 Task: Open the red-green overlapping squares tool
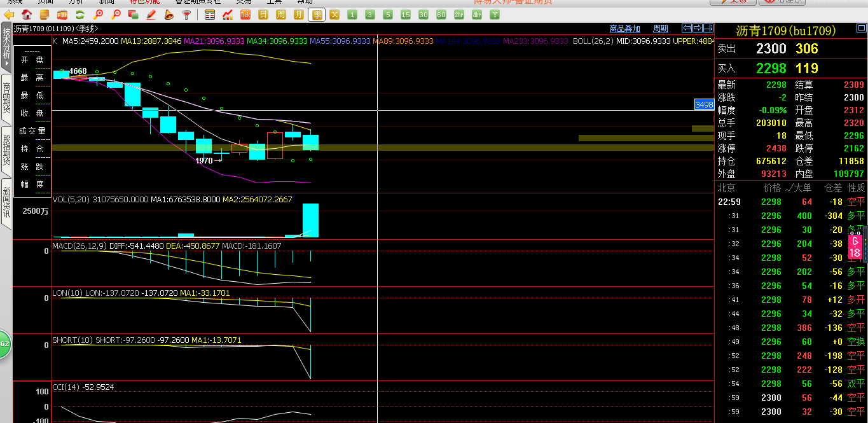[x=134, y=14]
